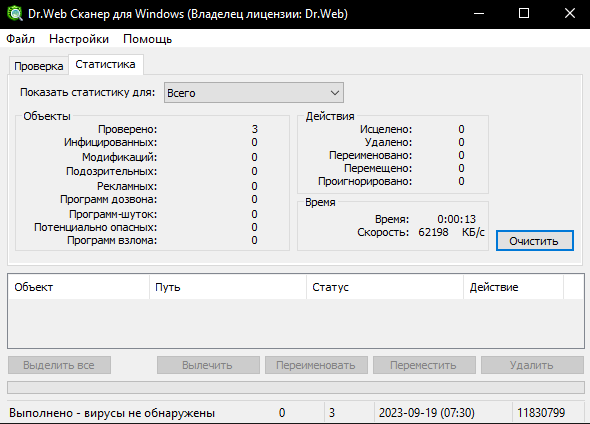Click the Вылечить button
Image resolution: width=590 pixels, height=424 pixels.
208,365
